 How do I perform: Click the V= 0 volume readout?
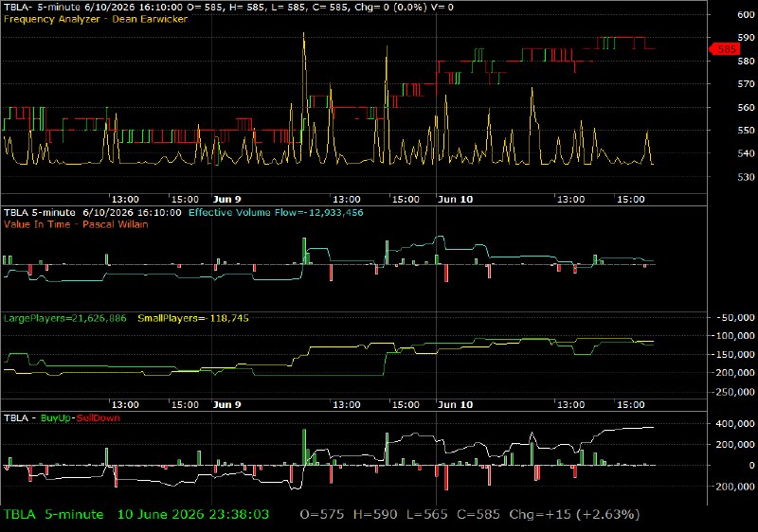(442, 8)
